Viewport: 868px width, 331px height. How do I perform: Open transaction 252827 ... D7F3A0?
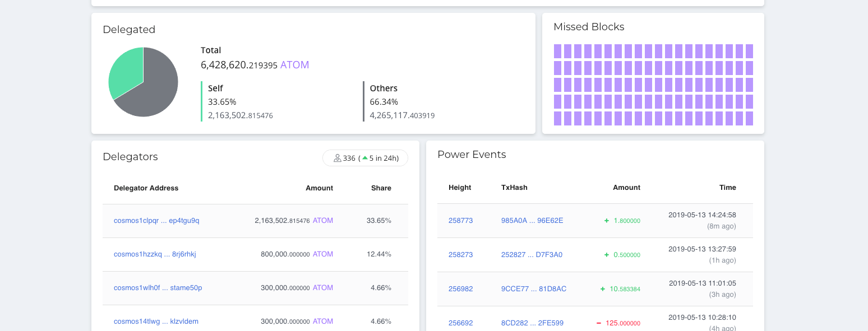coord(532,254)
